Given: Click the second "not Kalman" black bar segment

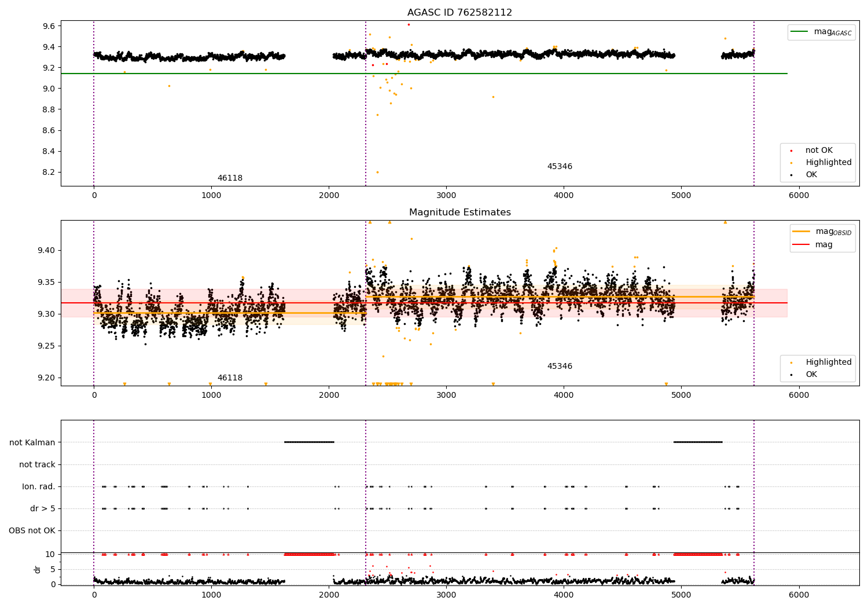Looking at the screenshot, I should pos(698,442).
